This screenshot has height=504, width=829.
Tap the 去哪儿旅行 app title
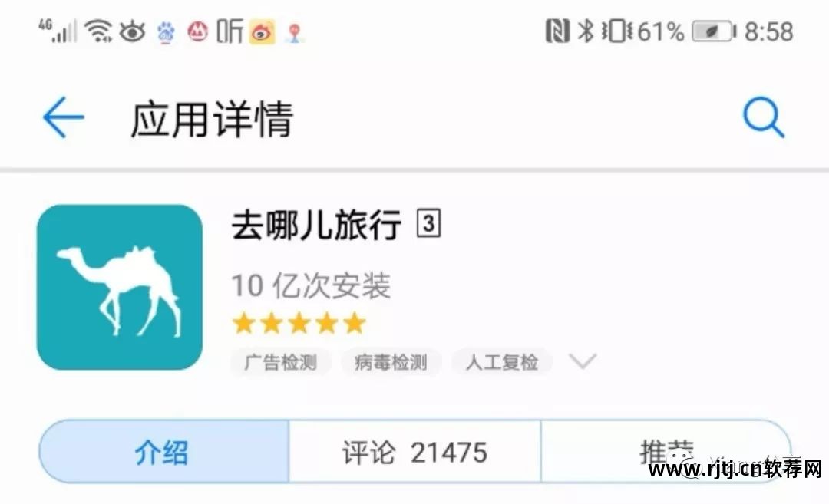click(316, 225)
